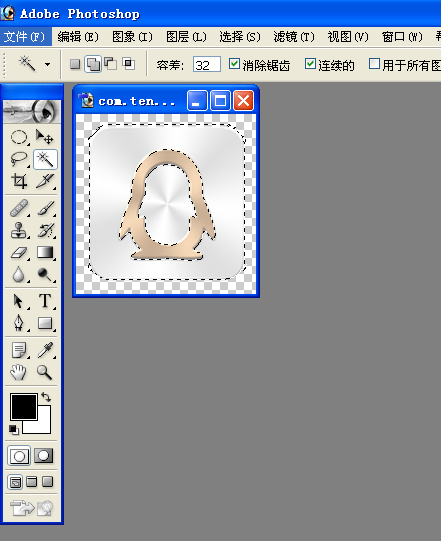
Task: Click the black foreground color swatch
Action: click(23, 406)
